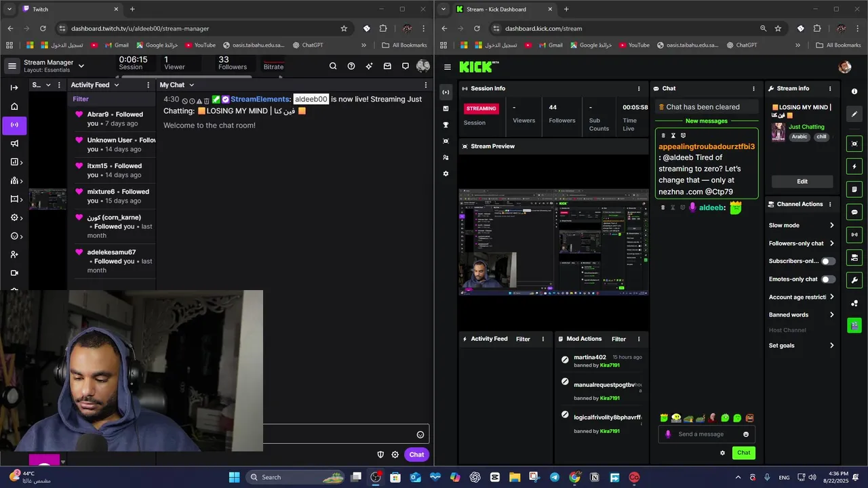Toggle Subscribers-only chat switch
The image size is (868, 488).
click(x=828, y=261)
